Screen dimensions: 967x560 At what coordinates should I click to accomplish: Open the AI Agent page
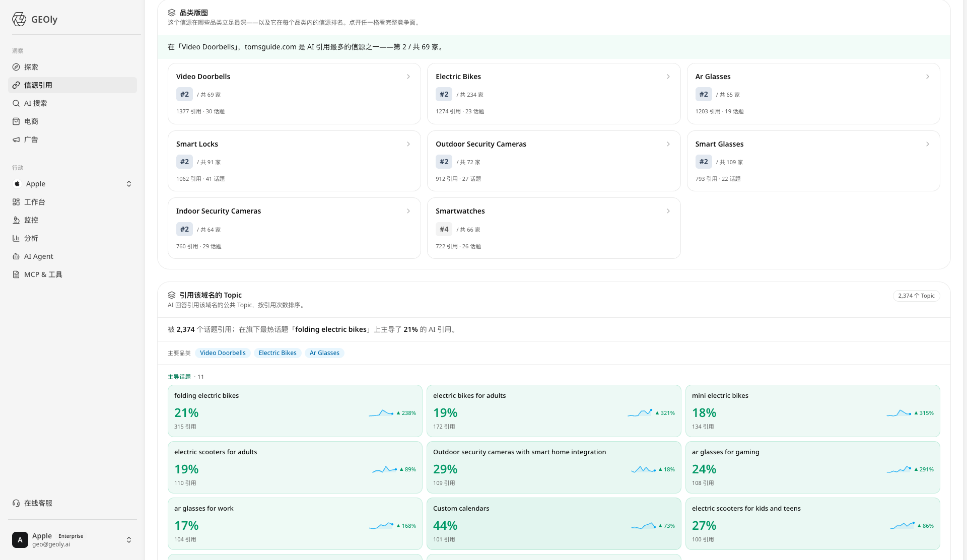click(73, 256)
